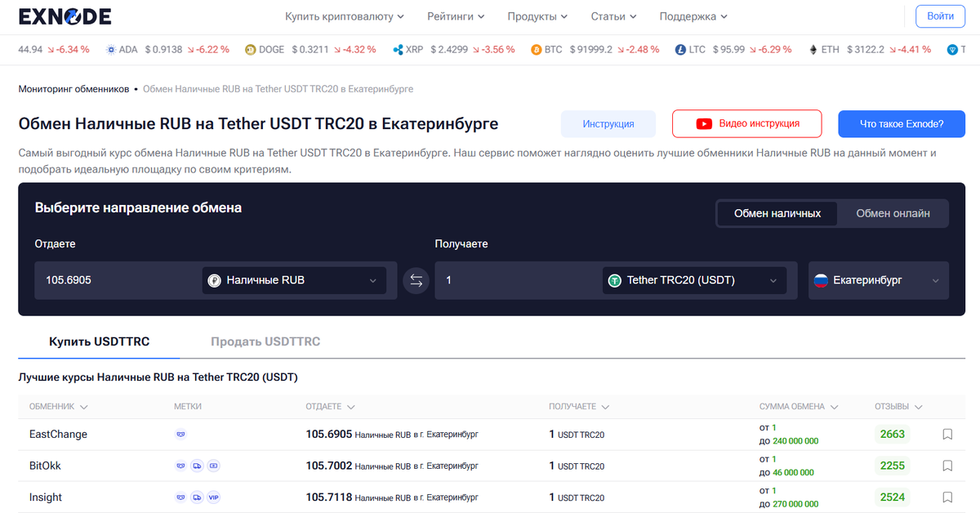The width and height of the screenshot is (980, 513).
Task: Click the swap direction arrows icon
Action: pos(416,280)
